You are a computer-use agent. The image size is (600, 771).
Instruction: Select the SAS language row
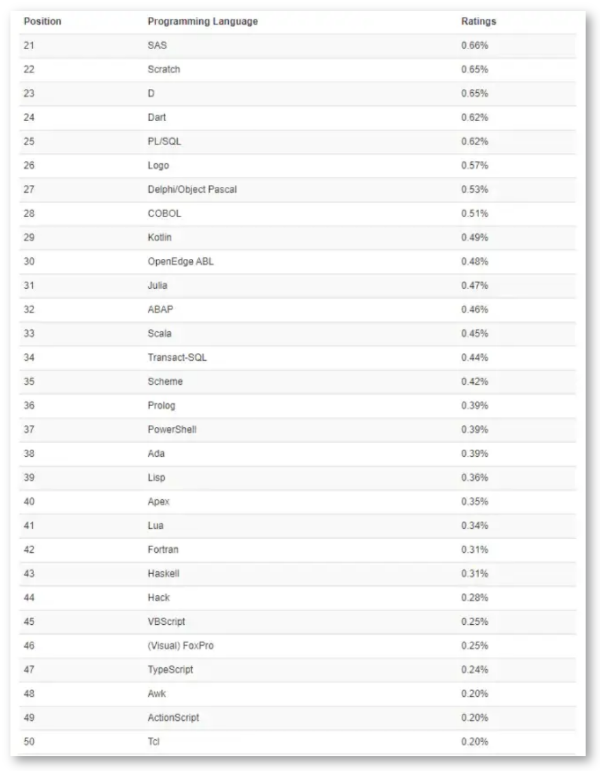(157, 45)
